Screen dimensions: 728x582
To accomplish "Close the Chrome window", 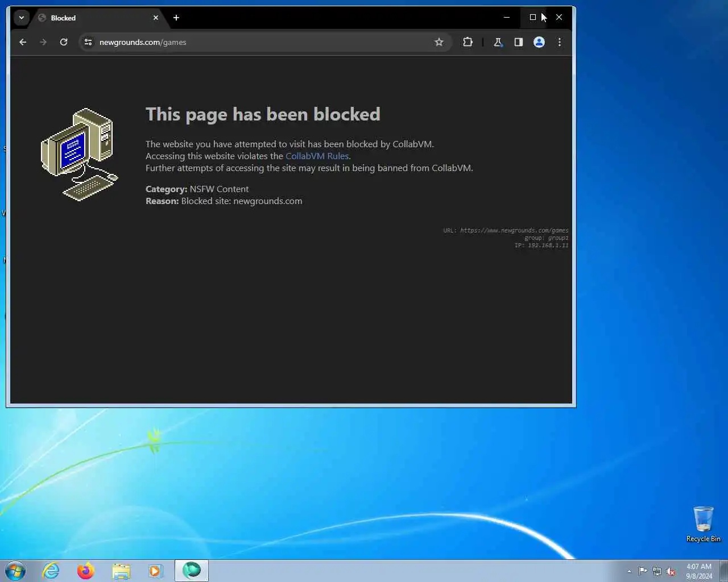I will click(559, 17).
